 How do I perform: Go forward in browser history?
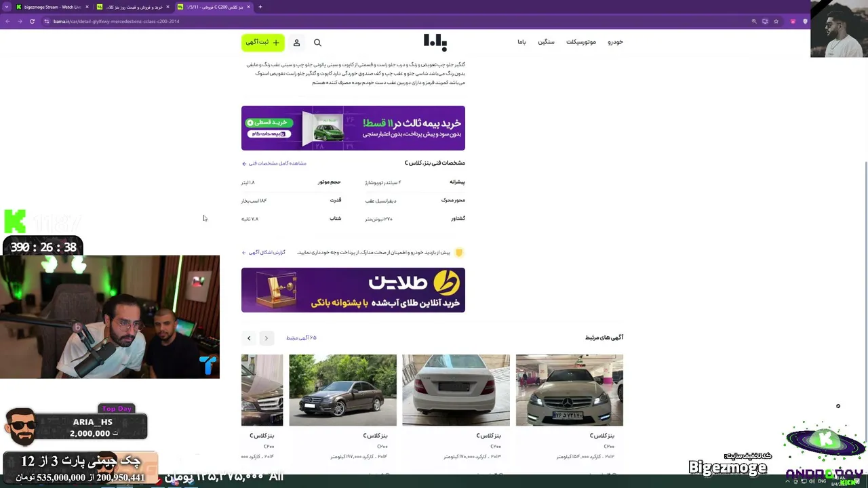[x=20, y=21]
